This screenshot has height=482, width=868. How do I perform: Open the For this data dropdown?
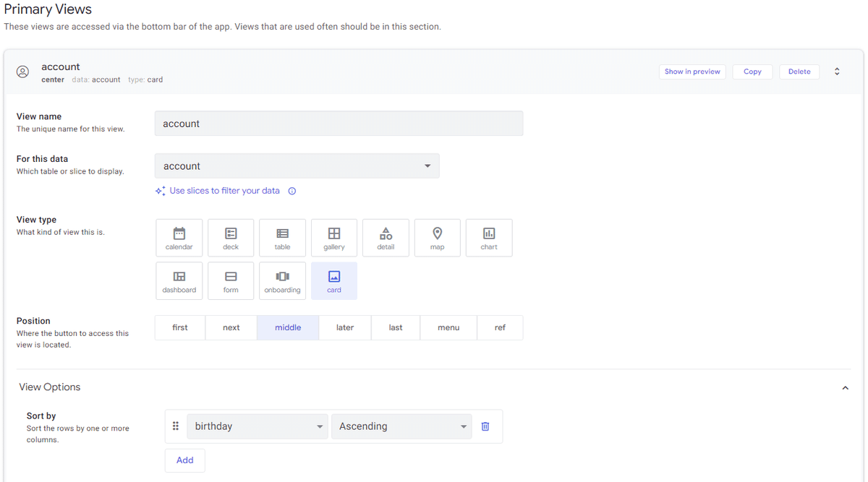(x=297, y=166)
